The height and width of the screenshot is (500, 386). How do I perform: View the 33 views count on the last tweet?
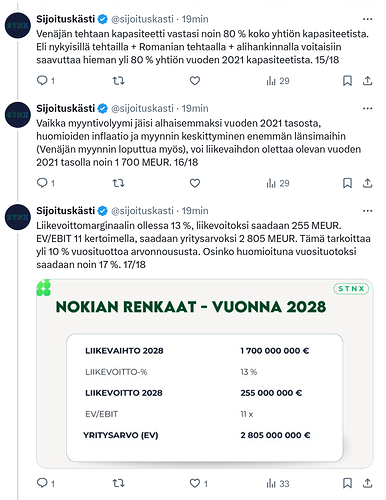tap(278, 483)
